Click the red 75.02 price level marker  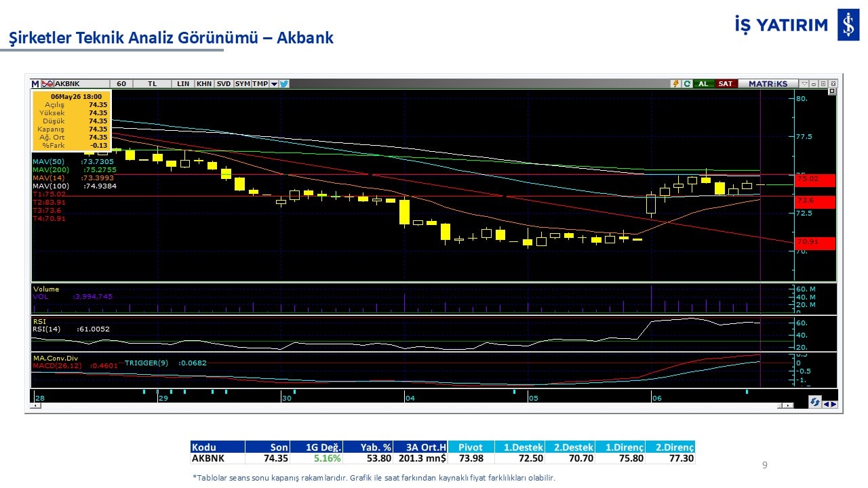[814, 180]
